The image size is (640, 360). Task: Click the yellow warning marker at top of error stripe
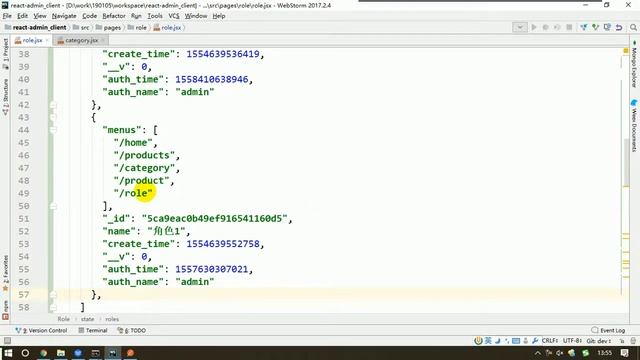[626, 51]
